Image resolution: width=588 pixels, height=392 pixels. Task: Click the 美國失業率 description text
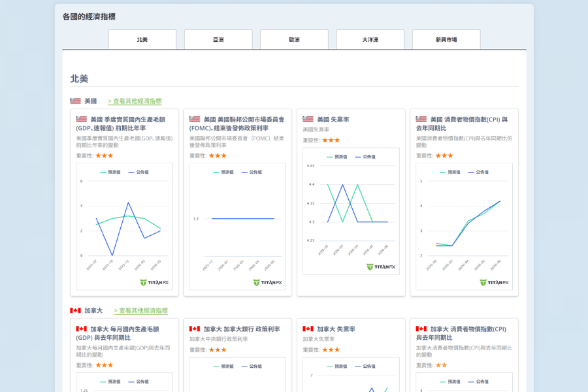(316, 129)
